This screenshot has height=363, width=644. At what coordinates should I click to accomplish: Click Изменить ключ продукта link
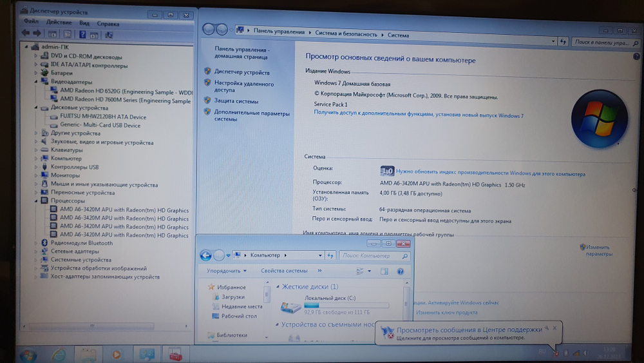pos(446,313)
